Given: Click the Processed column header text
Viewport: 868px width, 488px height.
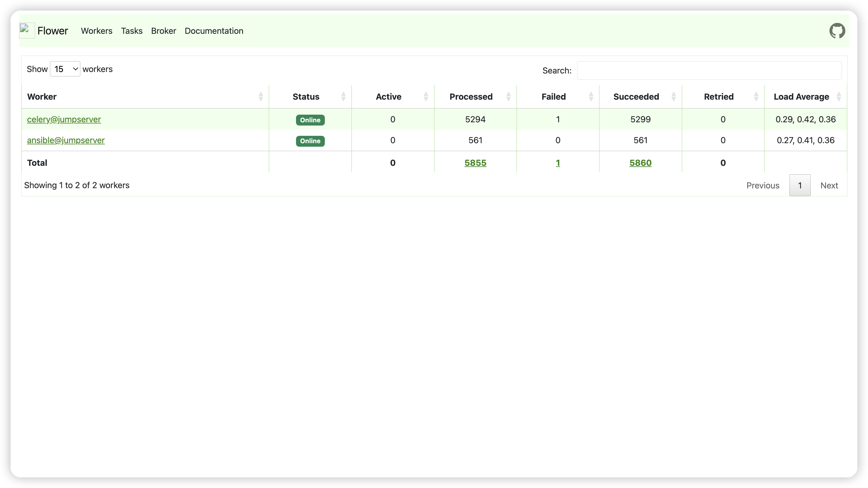Looking at the screenshot, I should pos(471,97).
